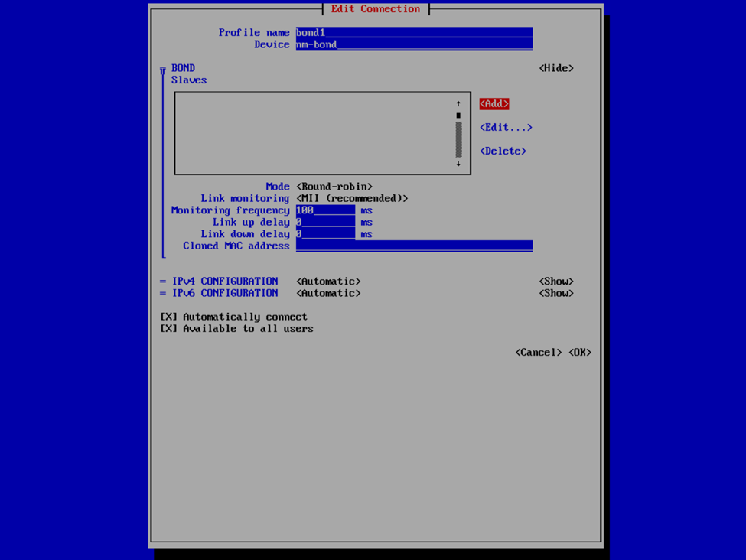Open IPv4 Automatic method dropdown
The width and height of the screenshot is (746, 560).
coord(328,282)
